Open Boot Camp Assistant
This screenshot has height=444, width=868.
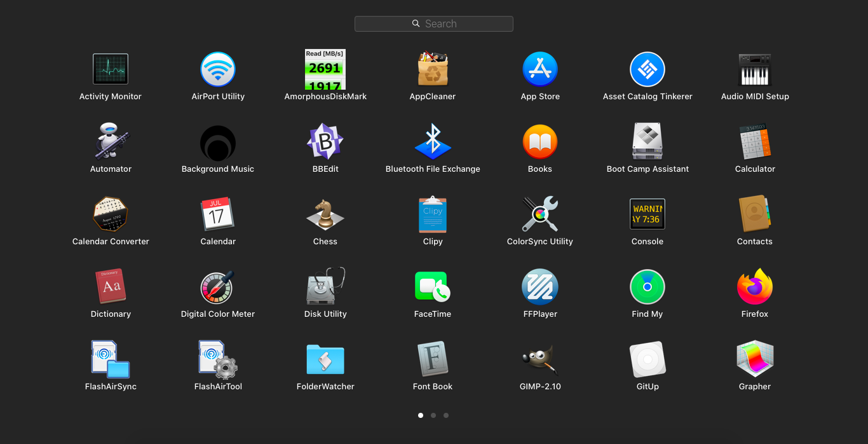pyautogui.click(x=648, y=142)
